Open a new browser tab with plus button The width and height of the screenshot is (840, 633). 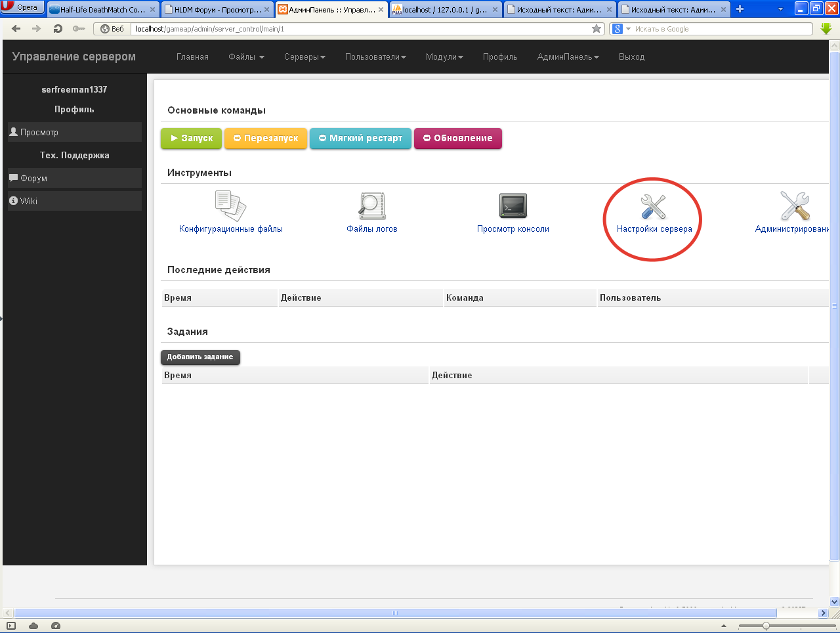740,9
